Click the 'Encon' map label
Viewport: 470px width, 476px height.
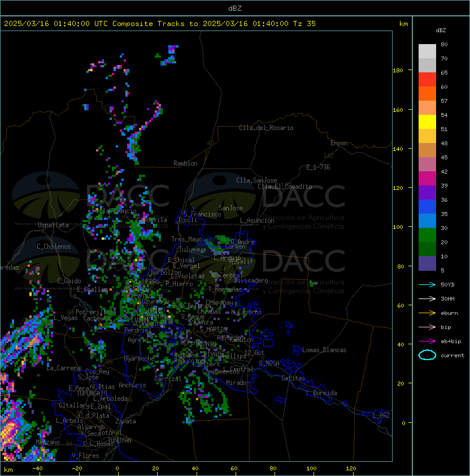point(339,143)
